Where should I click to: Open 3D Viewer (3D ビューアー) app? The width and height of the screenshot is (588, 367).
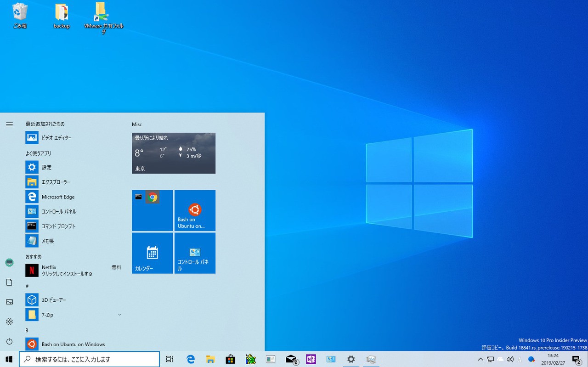(54, 300)
